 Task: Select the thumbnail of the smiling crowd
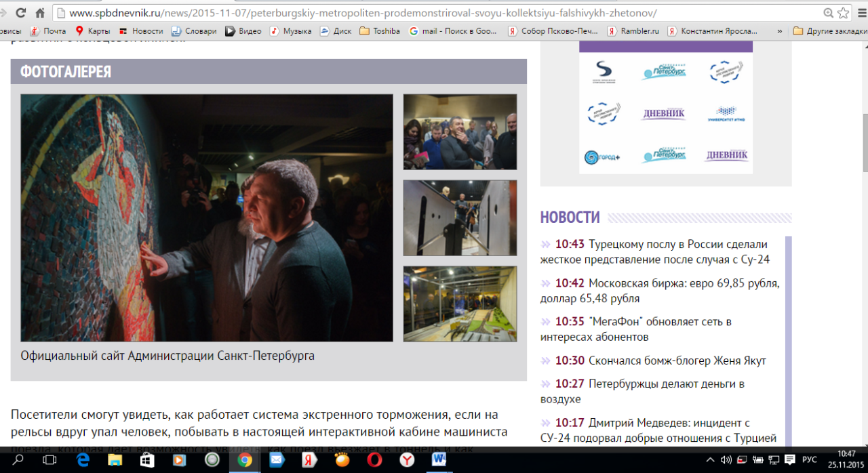click(460, 131)
